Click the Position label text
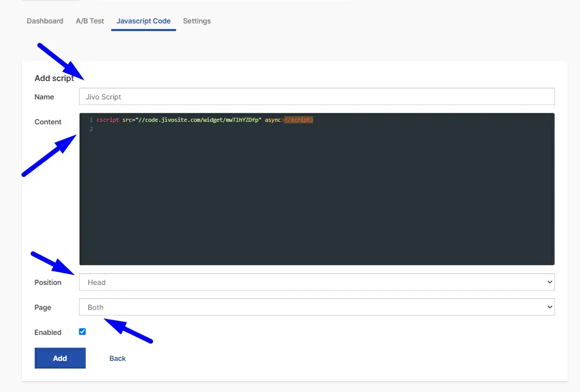The height and width of the screenshot is (392, 580). coord(48,282)
